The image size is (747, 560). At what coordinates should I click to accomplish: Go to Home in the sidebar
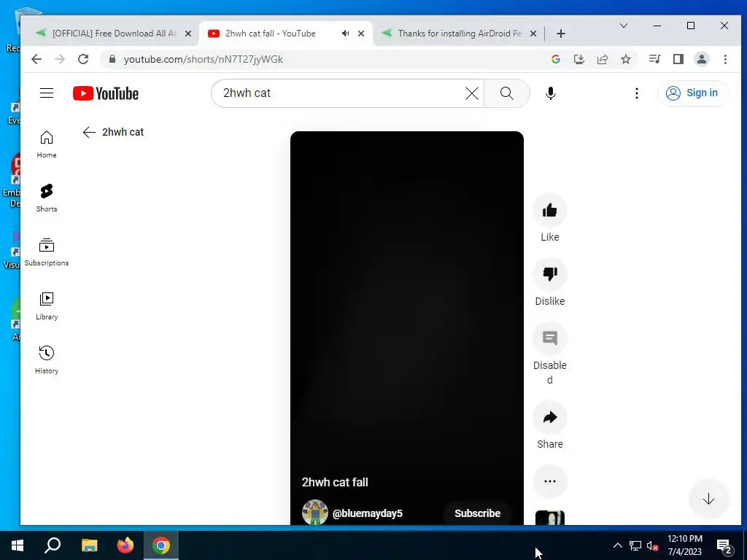pyautogui.click(x=47, y=144)
